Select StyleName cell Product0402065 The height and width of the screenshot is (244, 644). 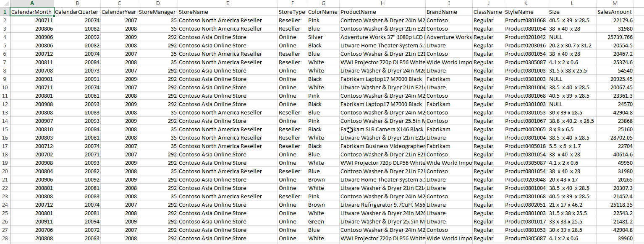click(x=526, y=129)
